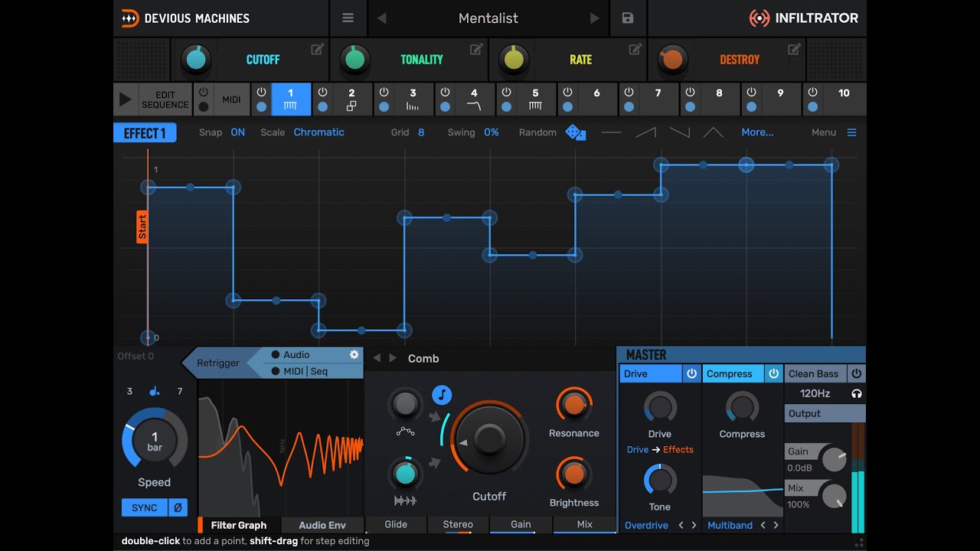Click the MIDI button
This screenshot has height=551, width=980.
pyautogui.click(x=231, y=99)
